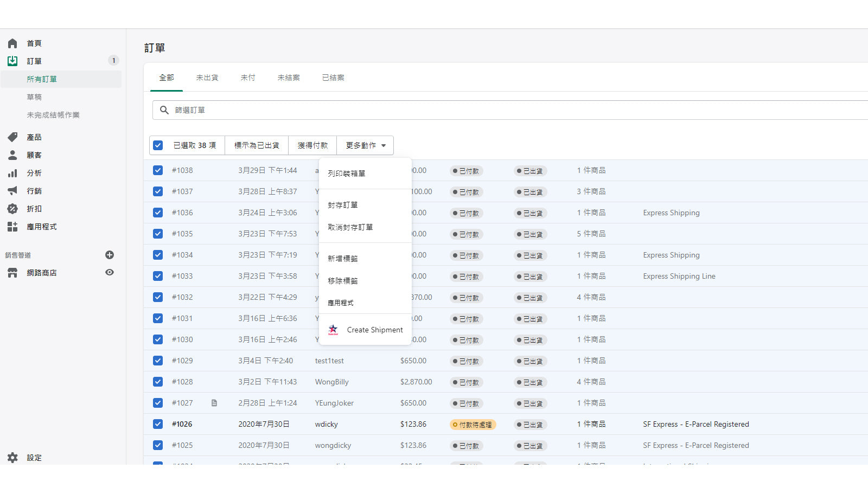Click the $2,870.00 amount for order #1028
The height and width of the screenshot is (488, 868).
pos(416,382)
